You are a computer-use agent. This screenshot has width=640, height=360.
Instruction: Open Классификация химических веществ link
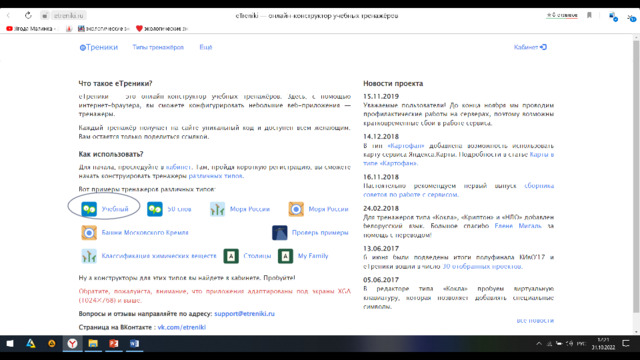click(x=159, y=256)
